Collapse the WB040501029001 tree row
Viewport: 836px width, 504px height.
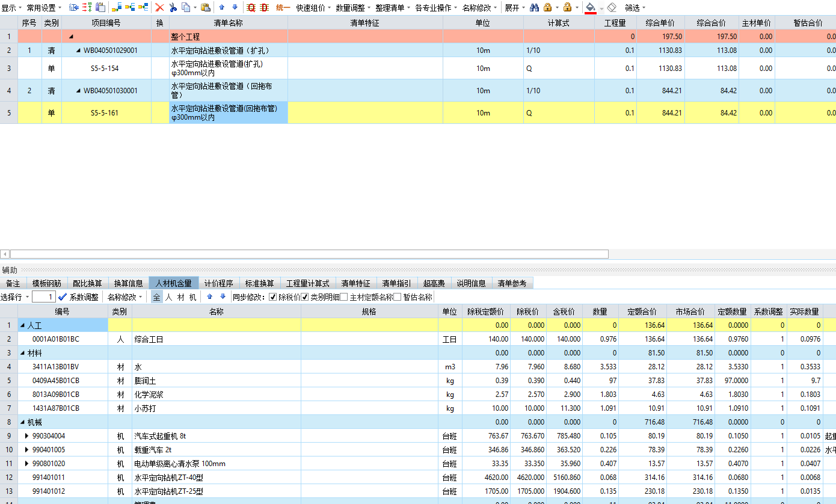pos(78,51)
